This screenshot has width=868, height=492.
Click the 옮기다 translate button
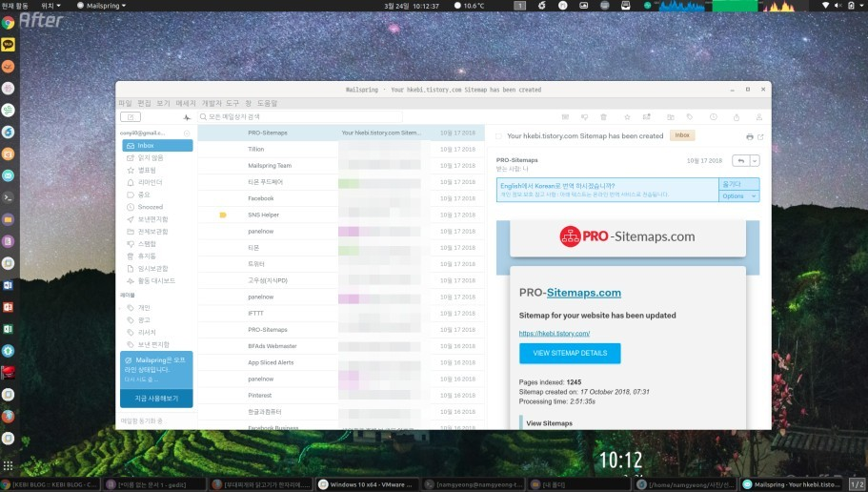pyautogui.click(x=739, y=184)
